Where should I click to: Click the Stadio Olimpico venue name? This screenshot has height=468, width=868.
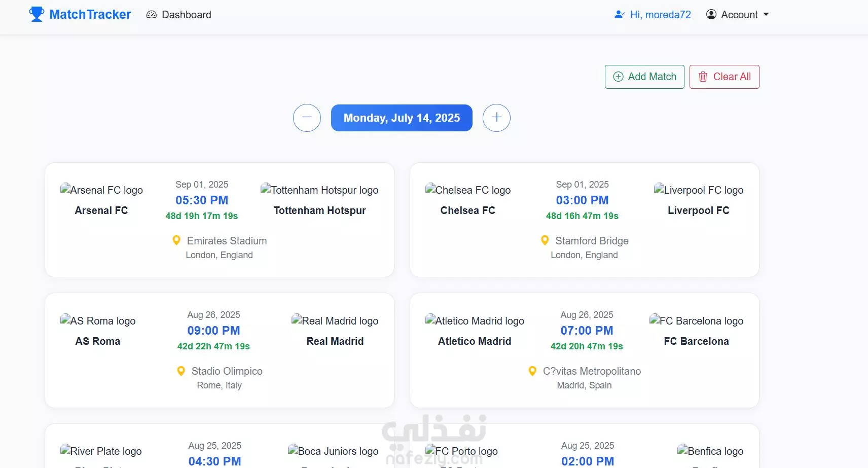click(227, 371)
